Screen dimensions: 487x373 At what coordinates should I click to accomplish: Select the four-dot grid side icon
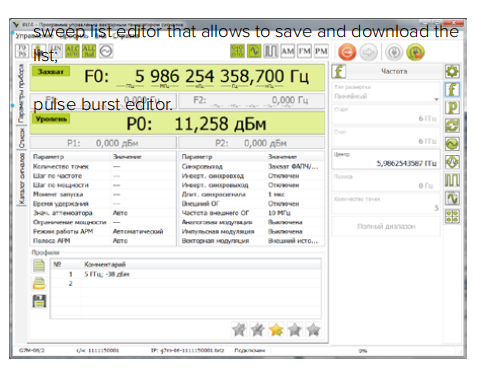[x=452, y=216]
